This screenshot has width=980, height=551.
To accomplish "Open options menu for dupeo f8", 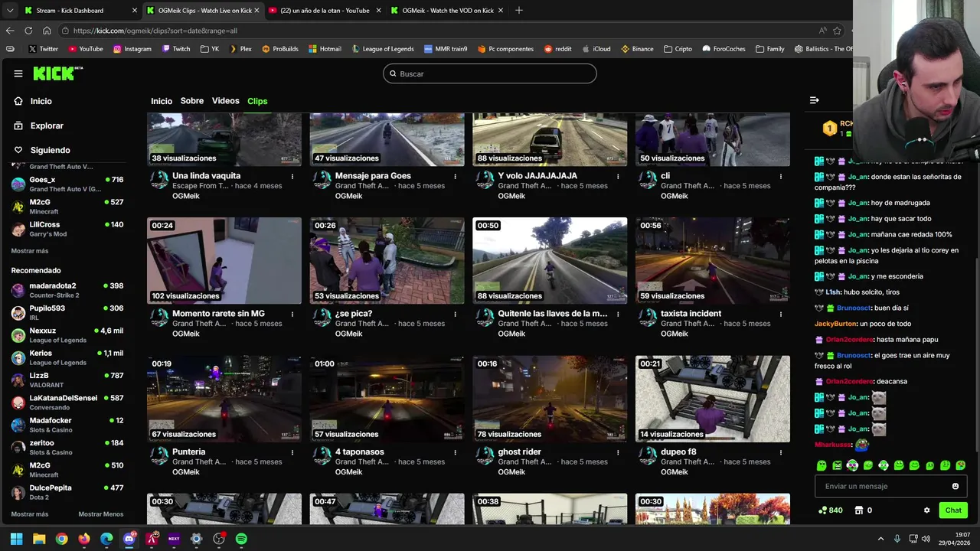I will pos(781,452).
